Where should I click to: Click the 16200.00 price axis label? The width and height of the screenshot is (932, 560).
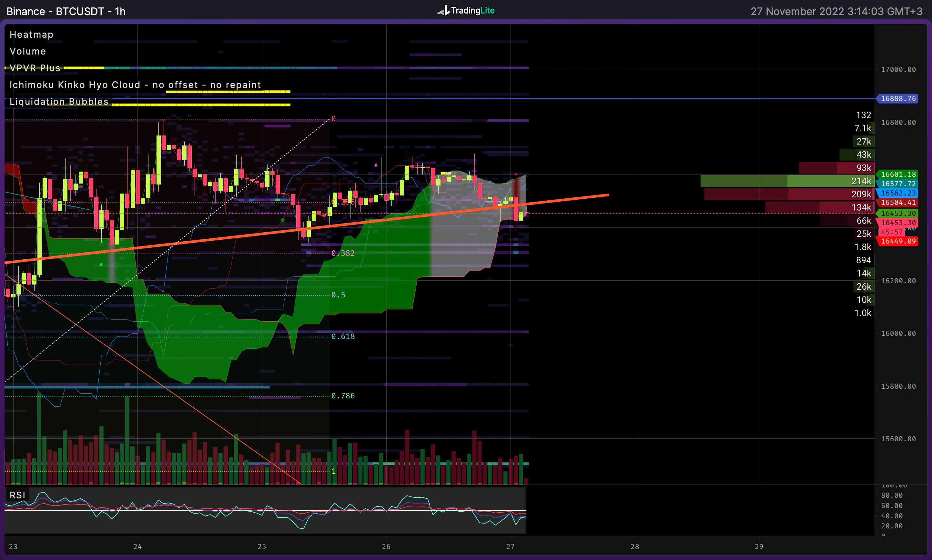click(898, 281)
